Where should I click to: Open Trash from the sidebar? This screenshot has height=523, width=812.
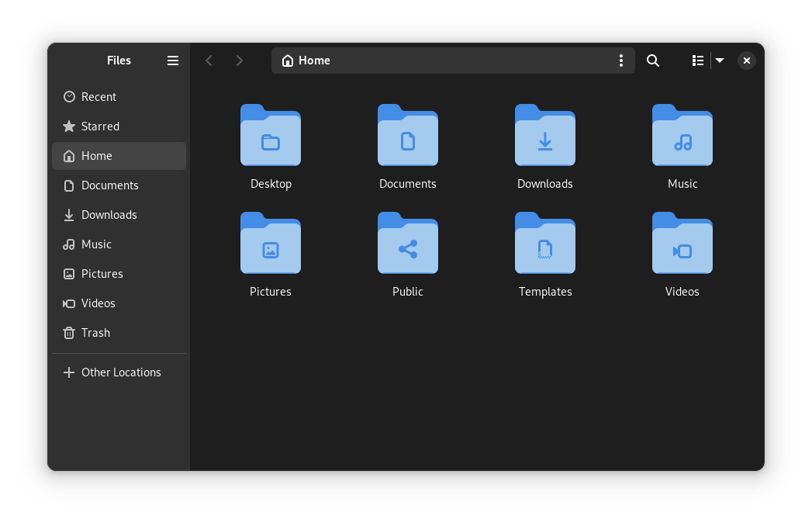coord(95,333)
